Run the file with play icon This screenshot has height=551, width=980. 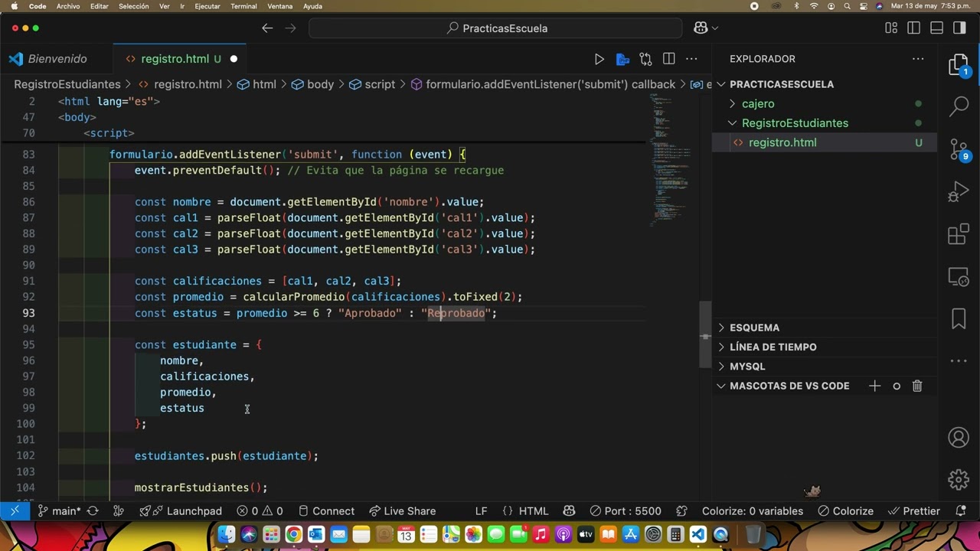tap(599, 59)
